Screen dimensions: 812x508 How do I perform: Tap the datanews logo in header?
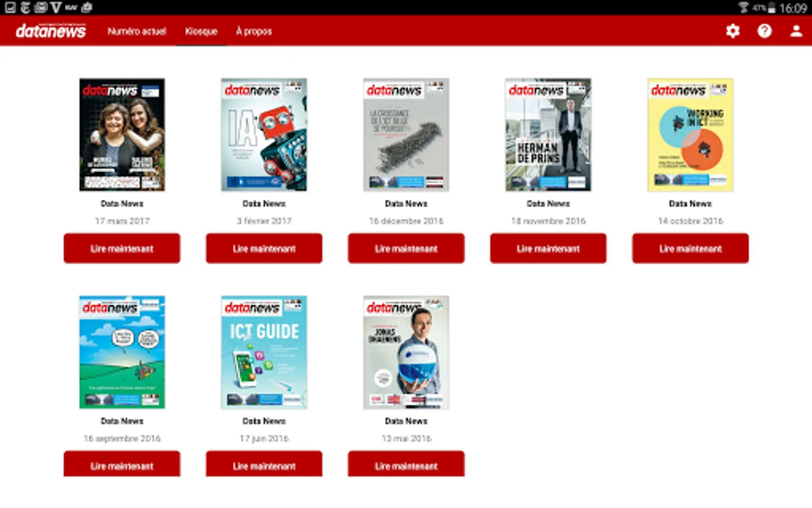[x=51, y=30]
